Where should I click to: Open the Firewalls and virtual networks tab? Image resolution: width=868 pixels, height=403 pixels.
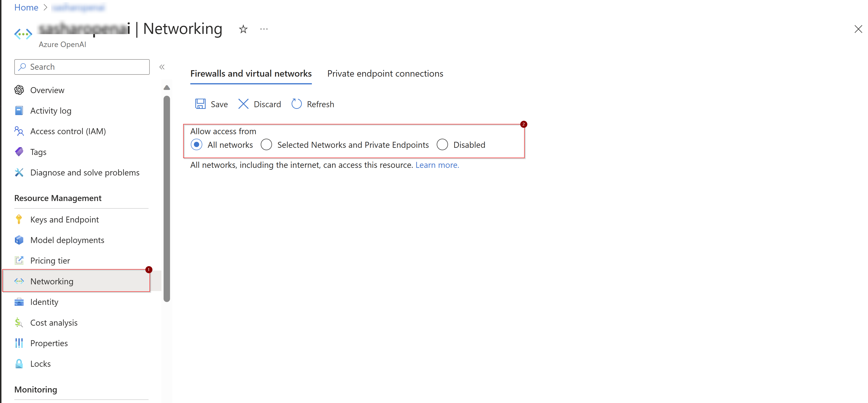pyautogui.click(x=251, y=74)
